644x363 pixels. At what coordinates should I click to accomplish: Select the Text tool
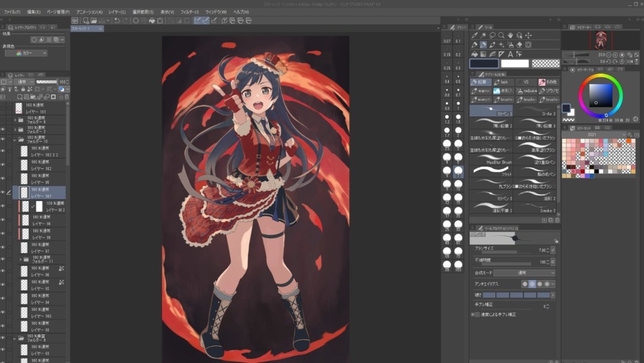click(x=510, y=54)
